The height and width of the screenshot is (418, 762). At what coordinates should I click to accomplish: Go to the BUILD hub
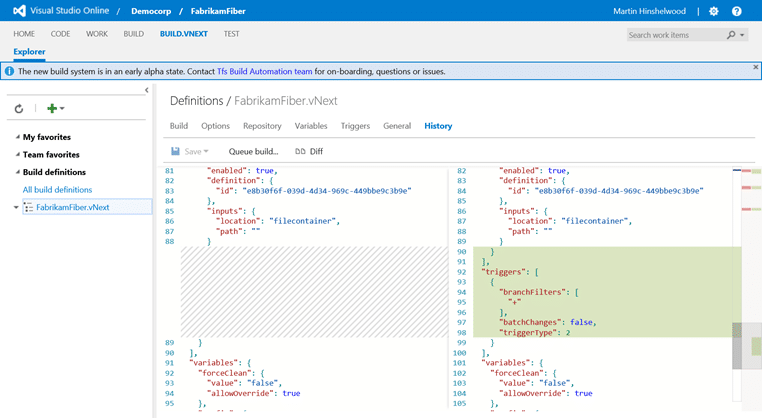click(x=134, y=34)
